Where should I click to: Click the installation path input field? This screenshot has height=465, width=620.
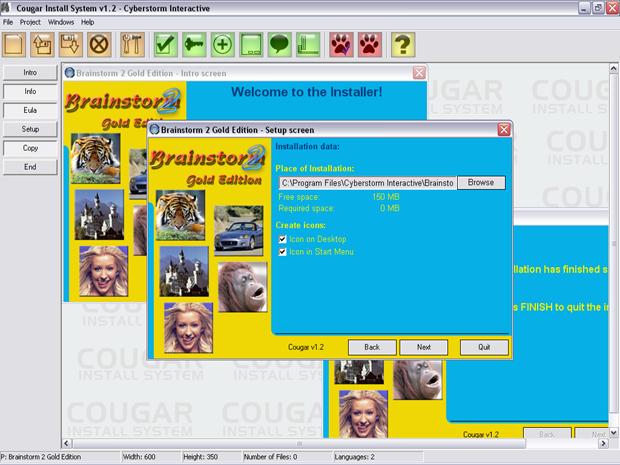click(x=367, y=183)
